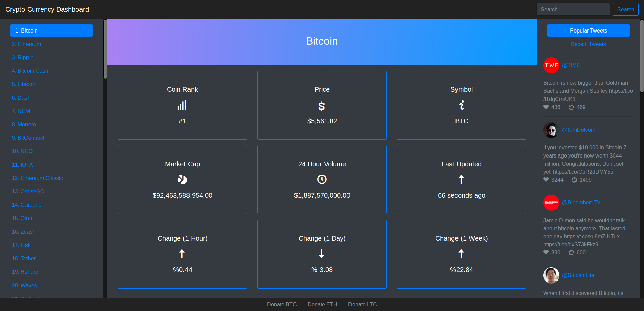Viewport: 644px width, 311px height.
Task: Open 6. Dash coin entry
Action: (x=21, y=98)
